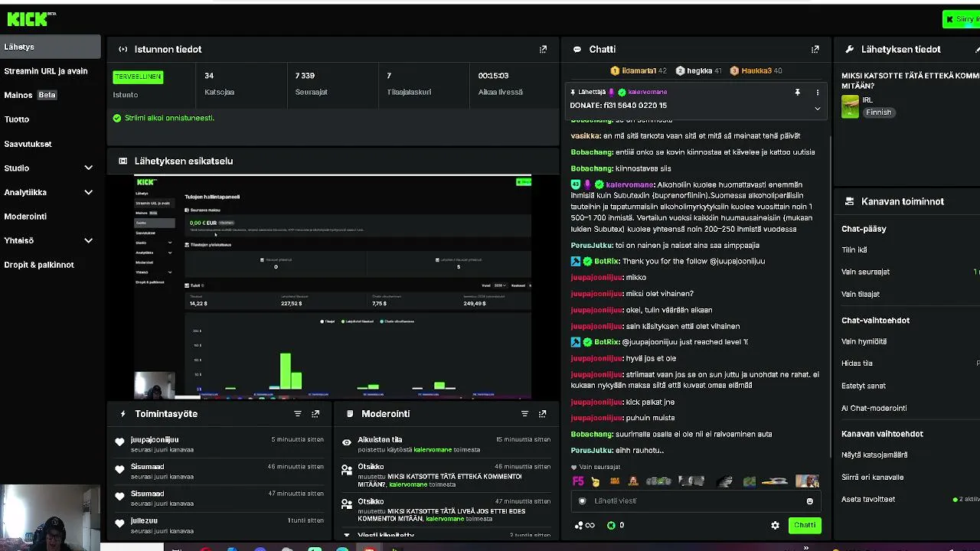Select the Finnish language tag
This screenshot has height=551, width=980.
tap(878, 112)
